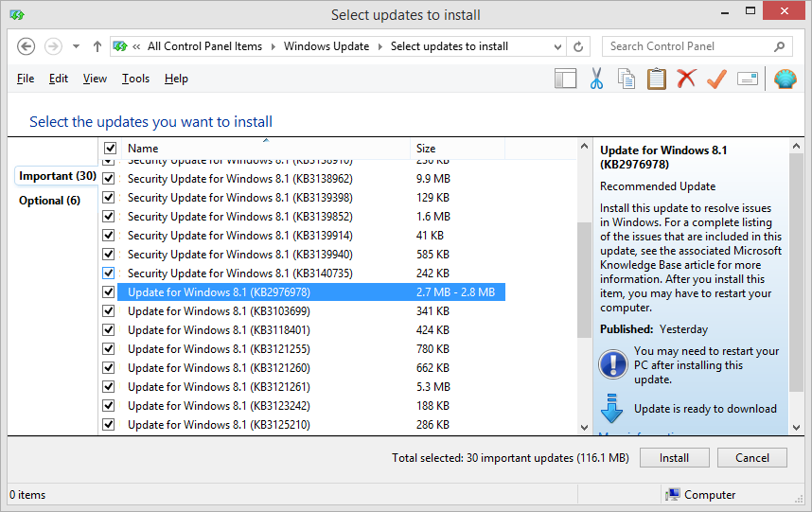This screenshot has width=812, height=512.
Task: Click the Rename icon in toolbar
Action: pyautogui.click(x=748, y=79)
